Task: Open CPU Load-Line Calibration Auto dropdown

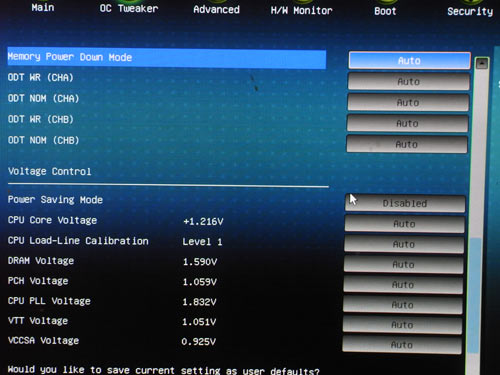Action: (404, 244)
